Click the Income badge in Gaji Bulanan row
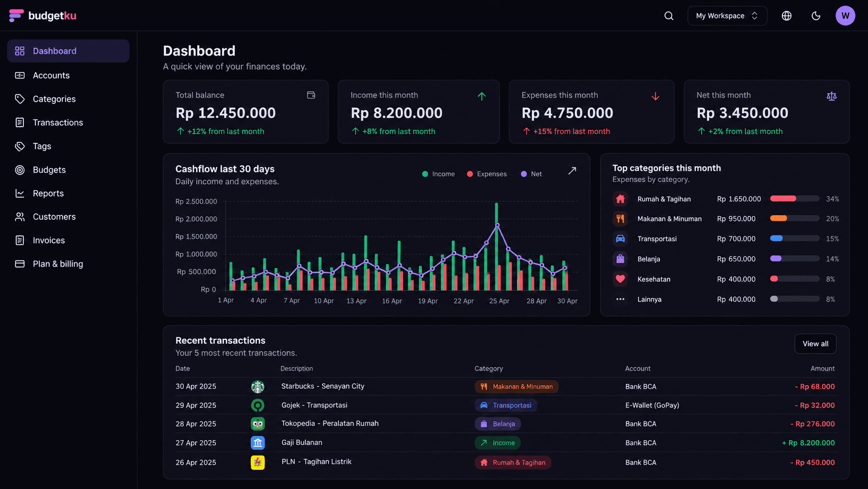Screen dimensions: 868x489 coord(497,443)
